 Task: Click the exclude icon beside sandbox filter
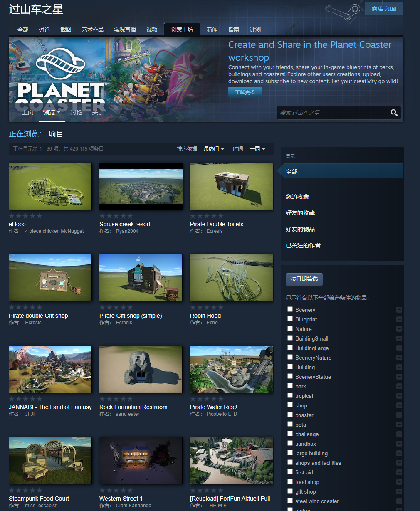(399, 444)
